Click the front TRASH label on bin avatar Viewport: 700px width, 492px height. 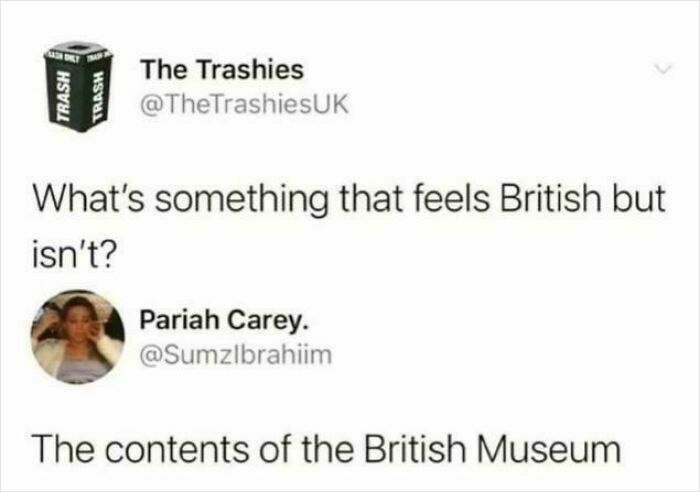(x=62, y=96)
